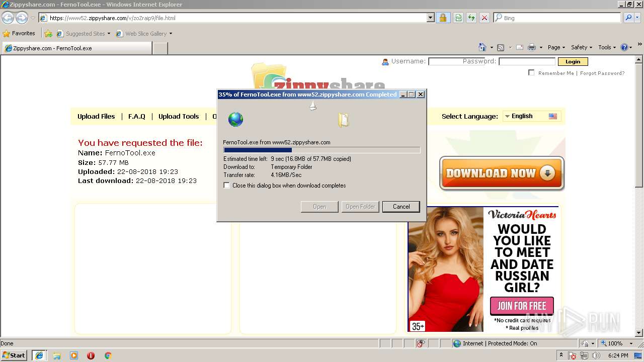Show hidden tray icons arrow
The image size is (644, 362).
pyautogui.click(x=561, y=355)
